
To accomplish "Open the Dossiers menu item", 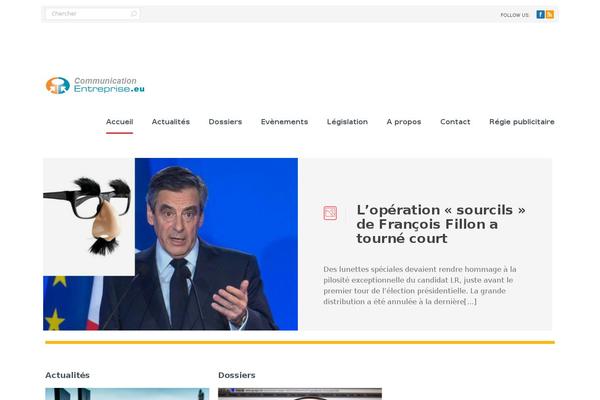I will point(225,122).
